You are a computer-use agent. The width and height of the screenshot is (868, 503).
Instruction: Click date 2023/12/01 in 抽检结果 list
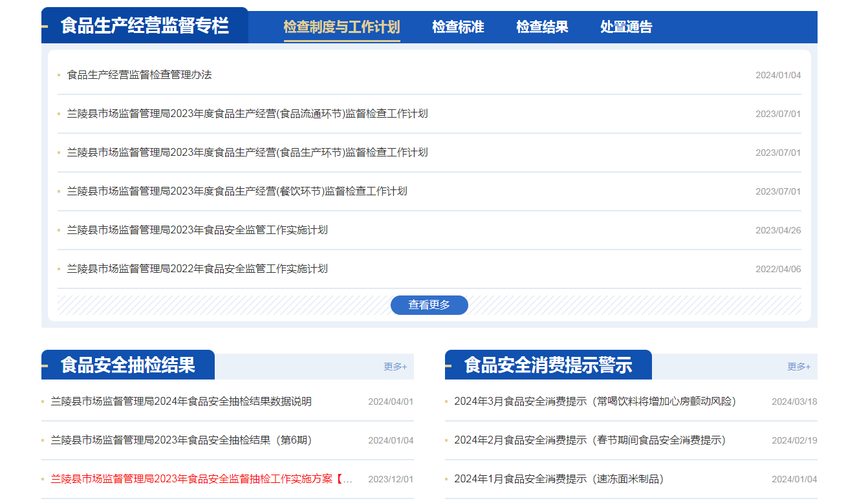pyautogui.click(x=391, y=479)
